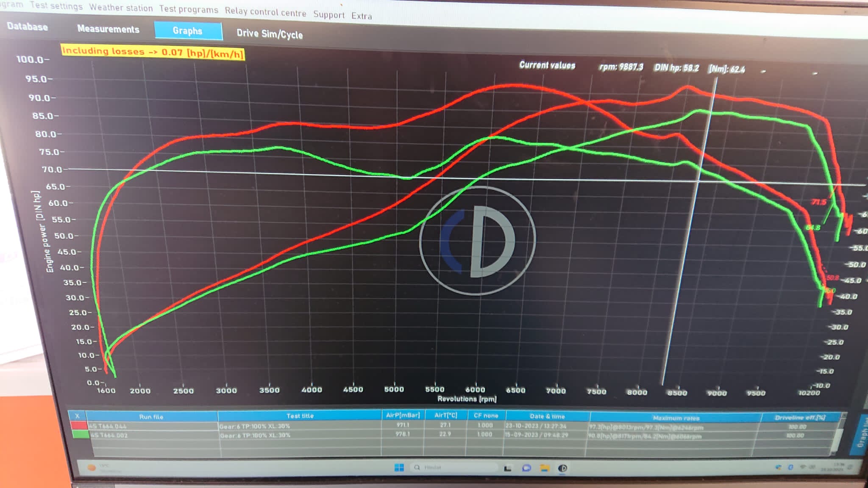Open the Support menu

coord(329,14)
